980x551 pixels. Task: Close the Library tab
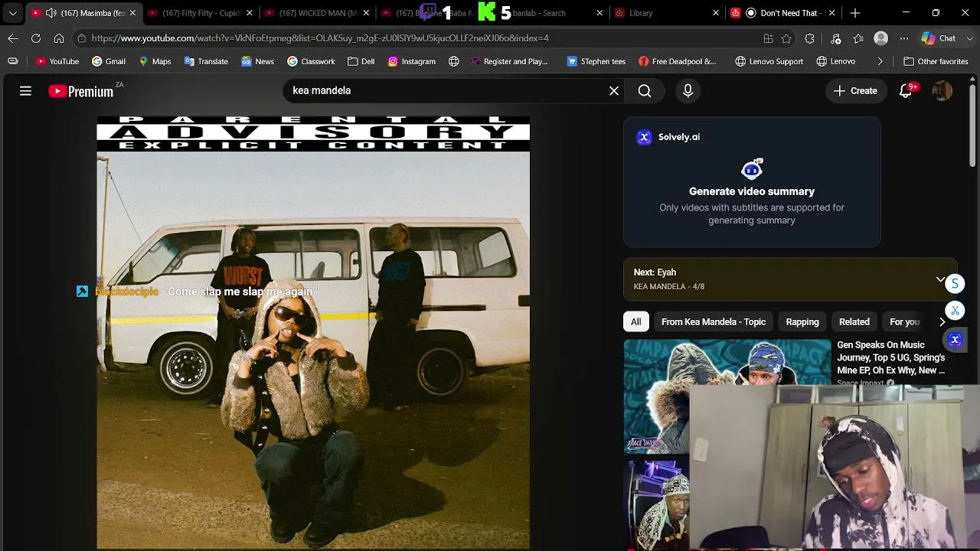716,13
